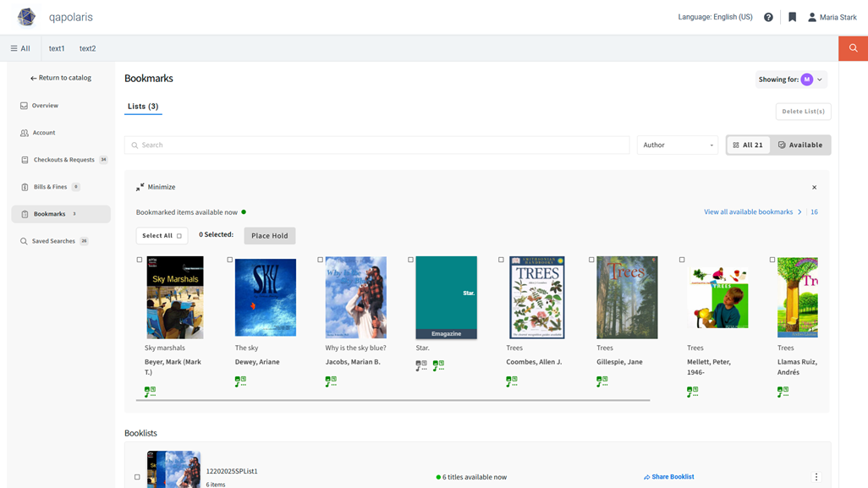
Task: Open the Sky marshals title link
Action: 165,348
